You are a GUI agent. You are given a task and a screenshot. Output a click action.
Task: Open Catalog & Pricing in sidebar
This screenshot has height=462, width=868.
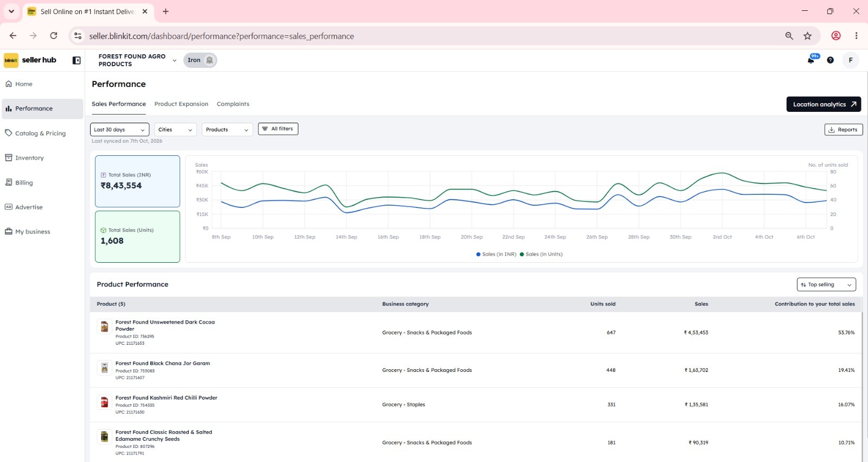tap(42, 133)
